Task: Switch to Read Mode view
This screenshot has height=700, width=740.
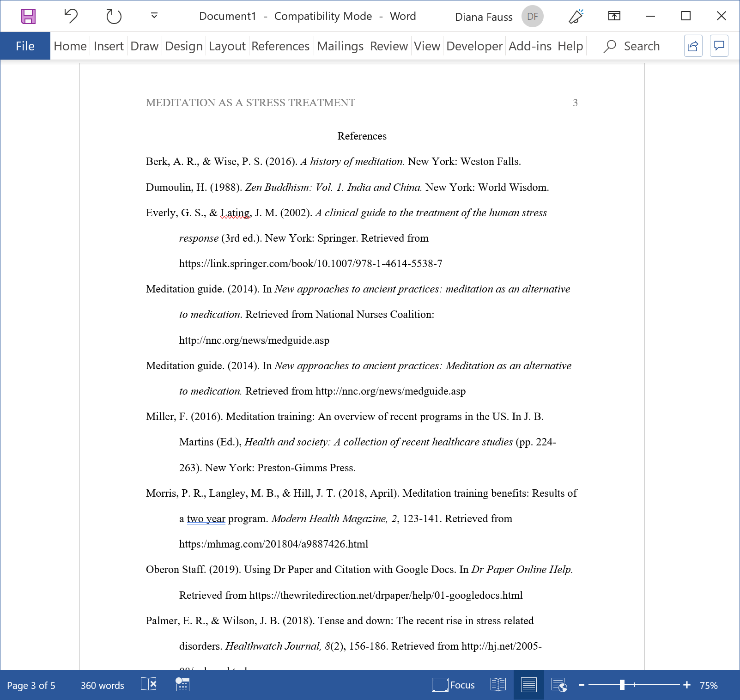Action: click(x=498, y=685)
